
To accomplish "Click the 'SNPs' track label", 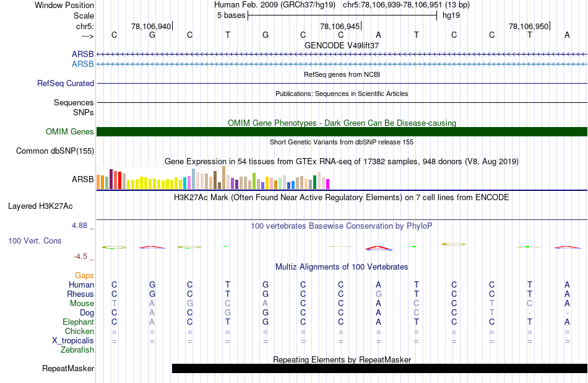I will point(84,112).
